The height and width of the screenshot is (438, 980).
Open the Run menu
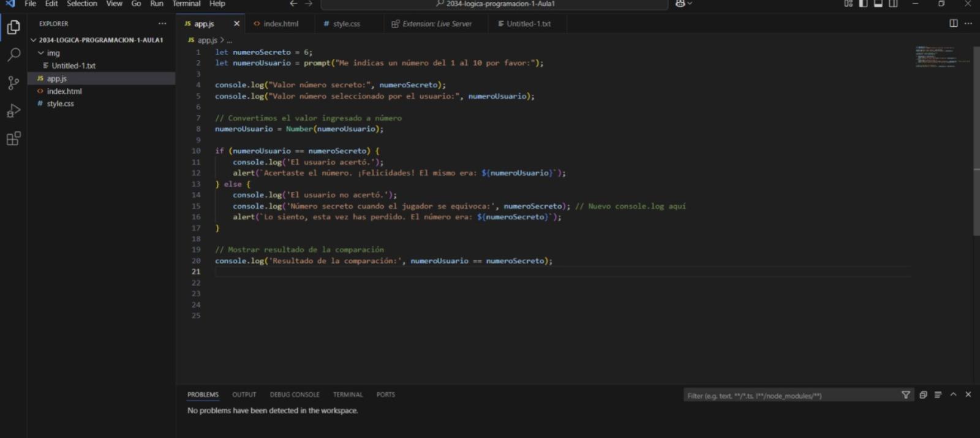(x=157, y=4)
